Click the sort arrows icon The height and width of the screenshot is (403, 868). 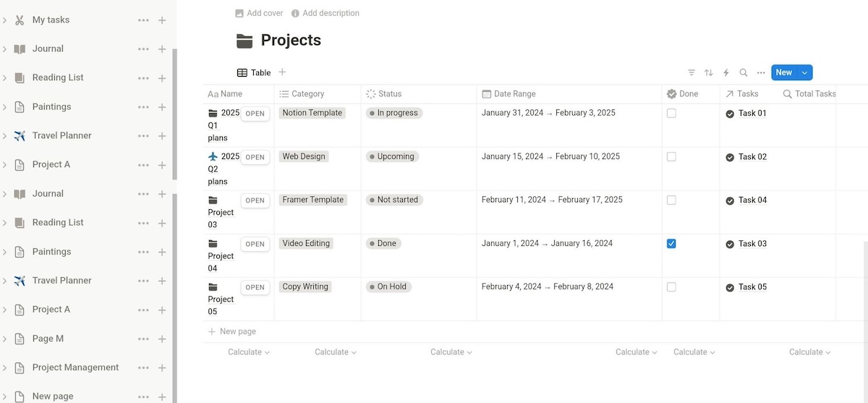[x=709, y=73]
